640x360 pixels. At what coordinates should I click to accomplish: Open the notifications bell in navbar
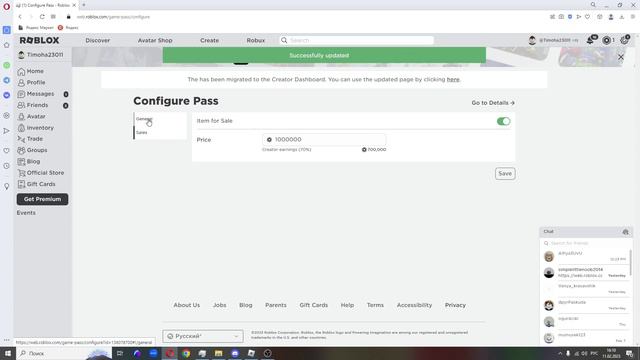pos(591,40)
